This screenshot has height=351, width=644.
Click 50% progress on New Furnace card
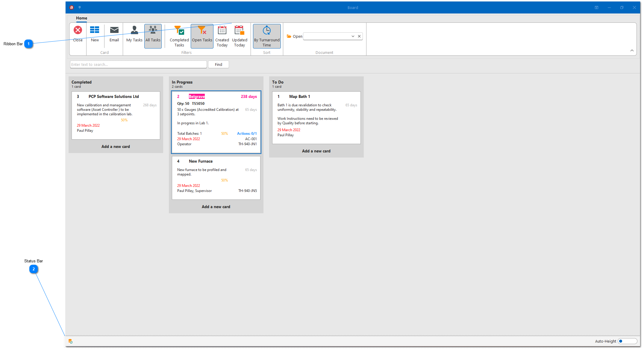click(225, 180)
